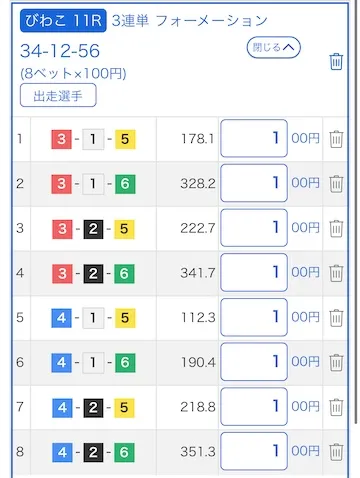Image resolution: width=360 pixels, height=478 pixels.
Task: Remove the 3-1-5 bet row
Action: pos(336,139)
